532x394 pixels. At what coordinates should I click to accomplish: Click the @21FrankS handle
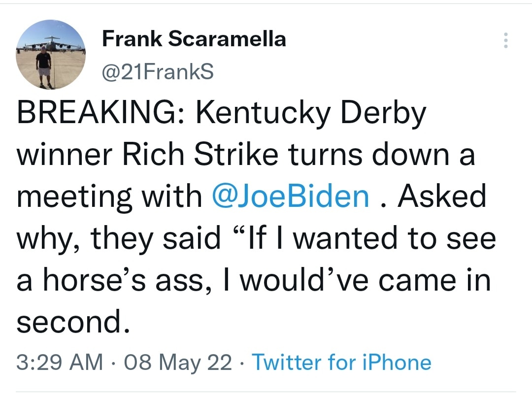pyautogui.click(x=158, y=72)
